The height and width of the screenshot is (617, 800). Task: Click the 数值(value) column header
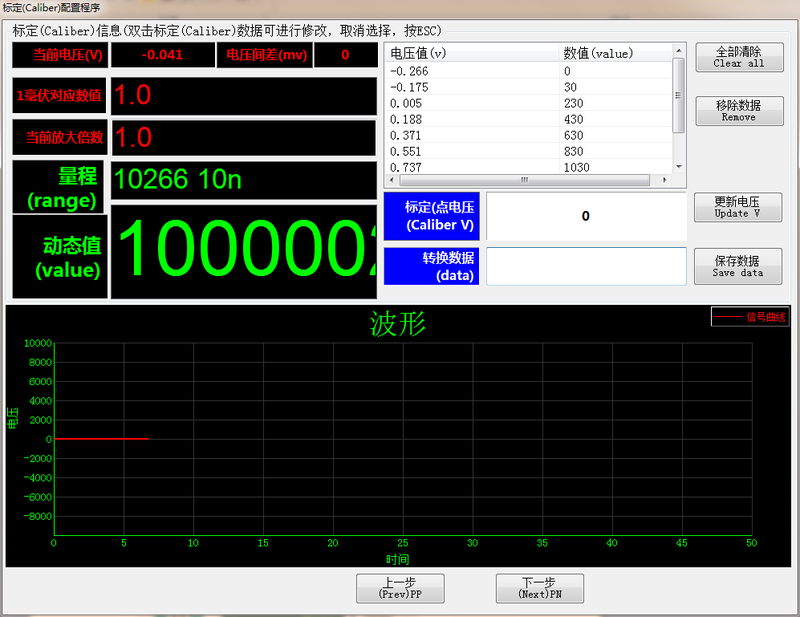point(610,53)
